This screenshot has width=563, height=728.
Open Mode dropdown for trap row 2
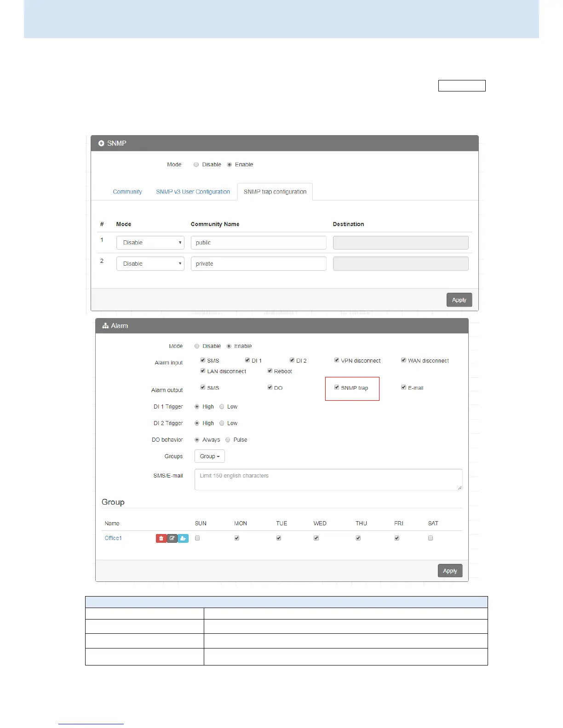pyautogui.click(x=150, y=264)
